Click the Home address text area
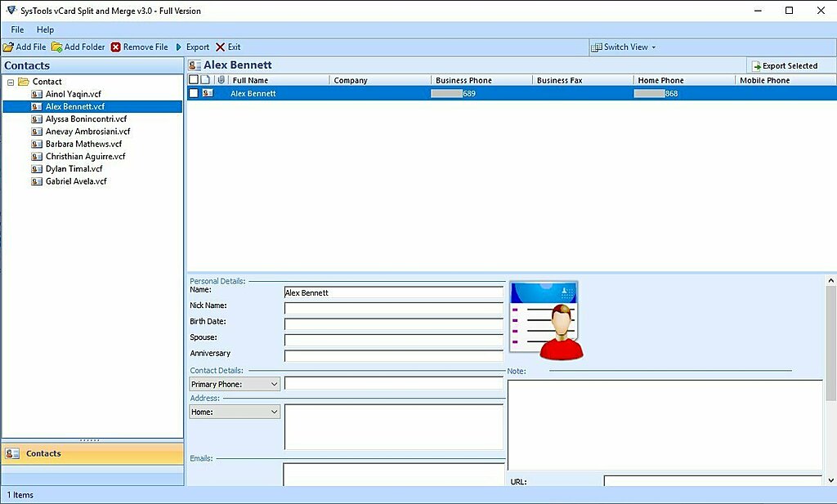The height and width of the screenshot is (504, 837). [394, 426]
